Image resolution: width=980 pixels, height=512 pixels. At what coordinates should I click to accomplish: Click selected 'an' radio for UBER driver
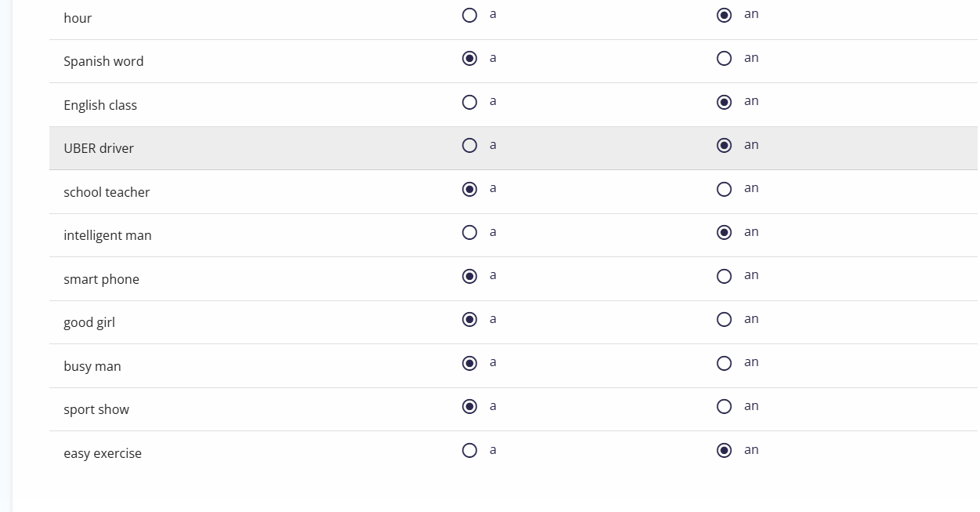[x=725, y=146]
